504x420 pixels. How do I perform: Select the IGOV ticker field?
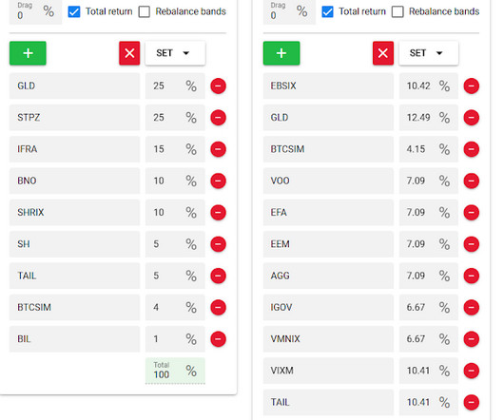[328, 307]
